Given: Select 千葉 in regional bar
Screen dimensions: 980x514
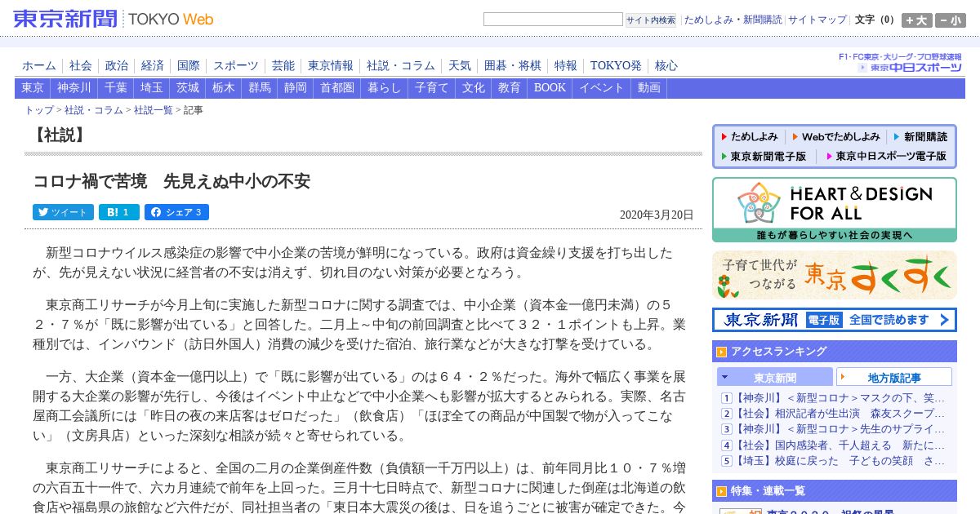Looking at the screenshot, I should coord(116,88).
